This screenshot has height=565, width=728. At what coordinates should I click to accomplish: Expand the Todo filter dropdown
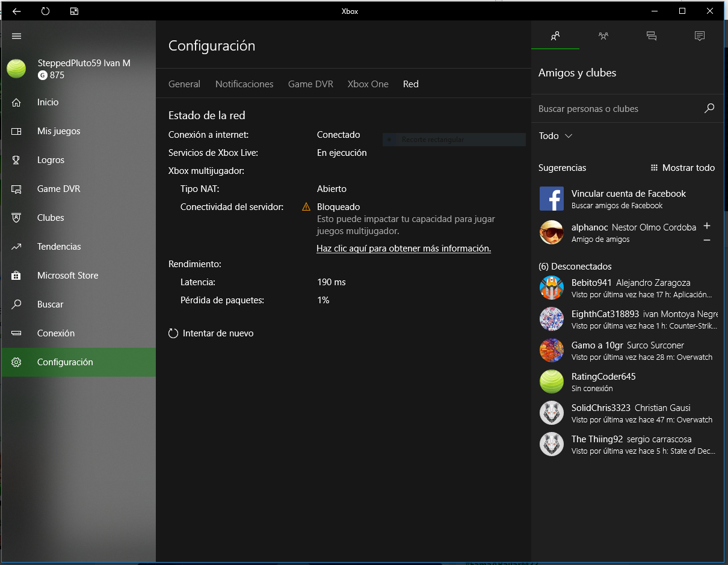point(555,136)
